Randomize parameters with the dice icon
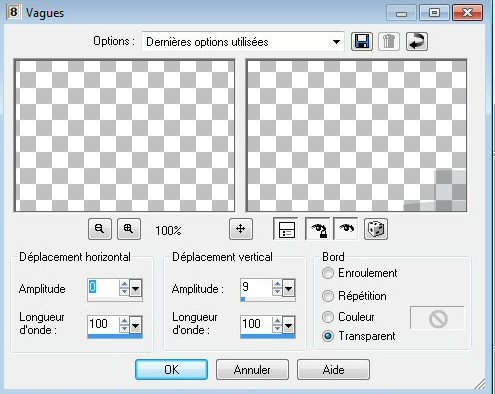The image size is (495, 394). [376, 229]
